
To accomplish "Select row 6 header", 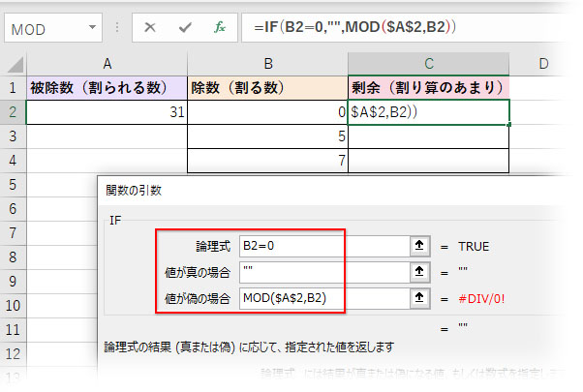I will click(13, 209).
